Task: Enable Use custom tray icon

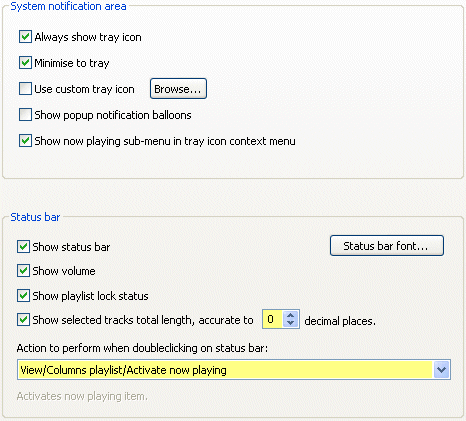Action: (x=25, y=89)
